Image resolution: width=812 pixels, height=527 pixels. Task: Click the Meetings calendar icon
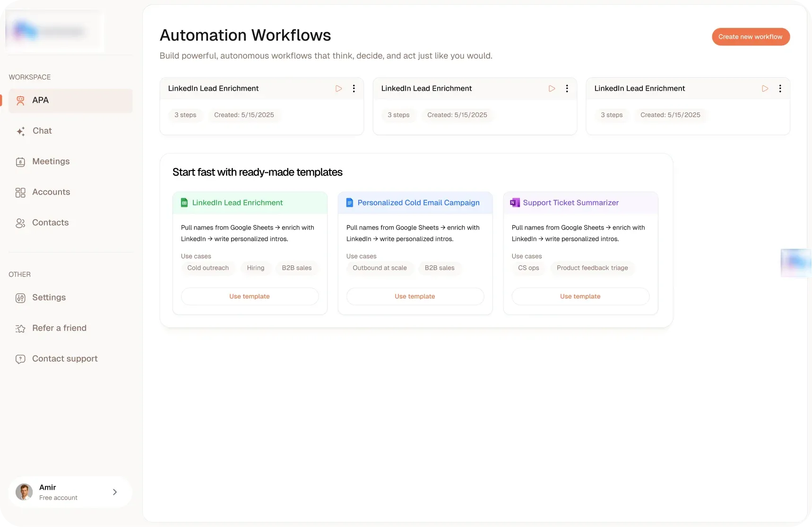pyautogui.click(x=20, y=162)
